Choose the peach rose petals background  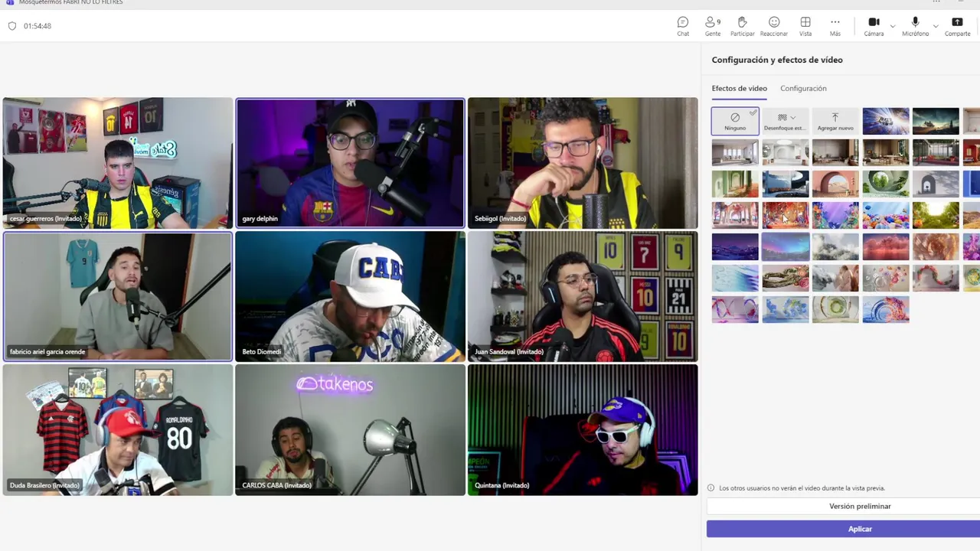[x=936, y=246]
